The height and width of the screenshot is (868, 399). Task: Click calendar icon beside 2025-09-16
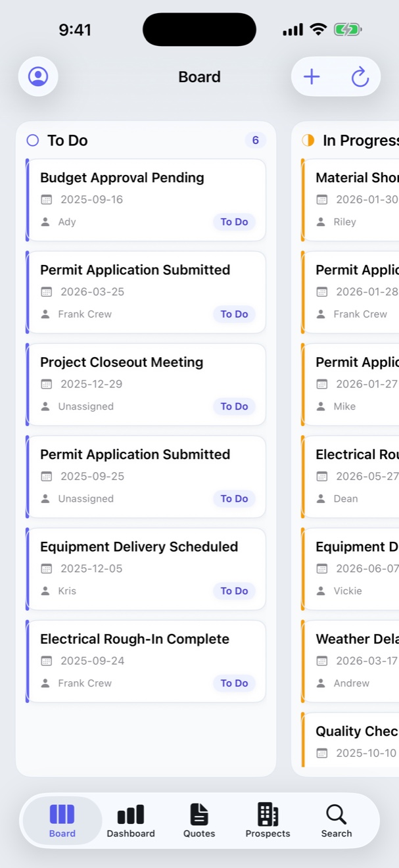pos(46,199)
